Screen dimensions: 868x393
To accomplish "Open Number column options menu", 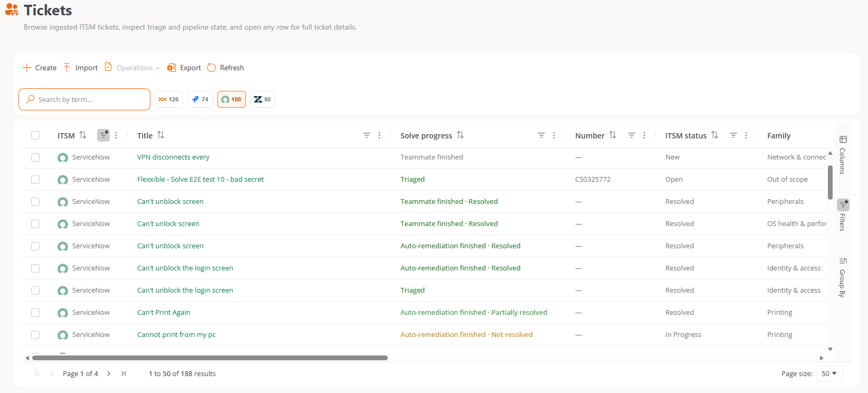I will [x=644, y=135].
